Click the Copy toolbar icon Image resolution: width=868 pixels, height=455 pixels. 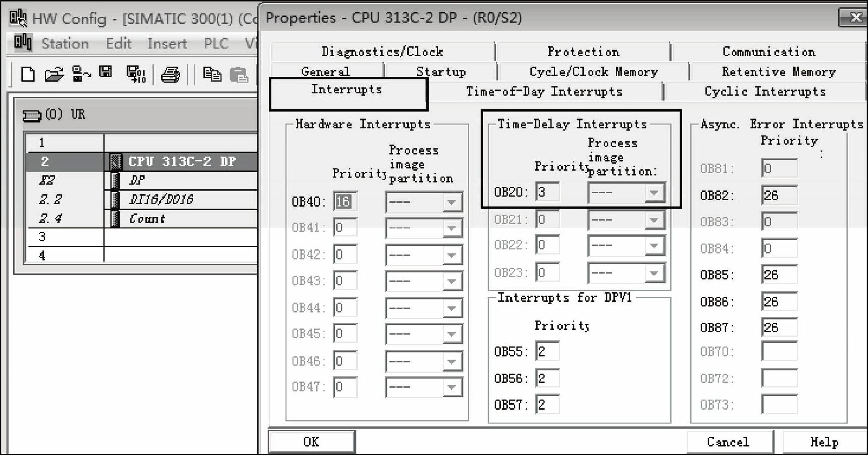[212, 74]
